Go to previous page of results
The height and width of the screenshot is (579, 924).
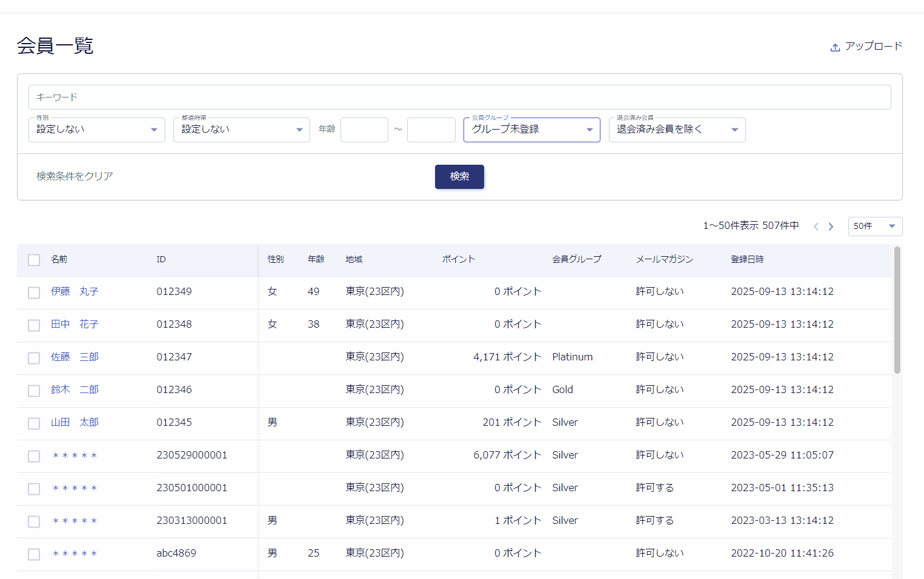(816, 227)
